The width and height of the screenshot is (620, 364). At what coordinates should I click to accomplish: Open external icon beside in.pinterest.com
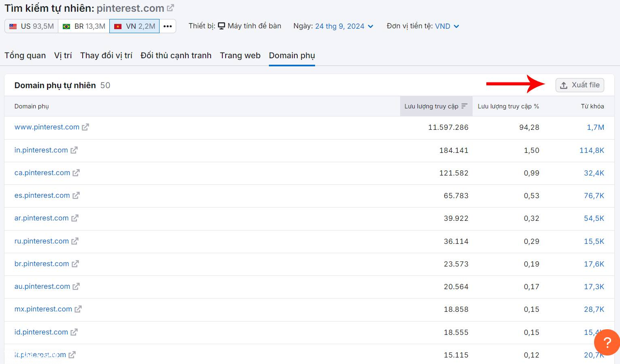pos(74,150)
